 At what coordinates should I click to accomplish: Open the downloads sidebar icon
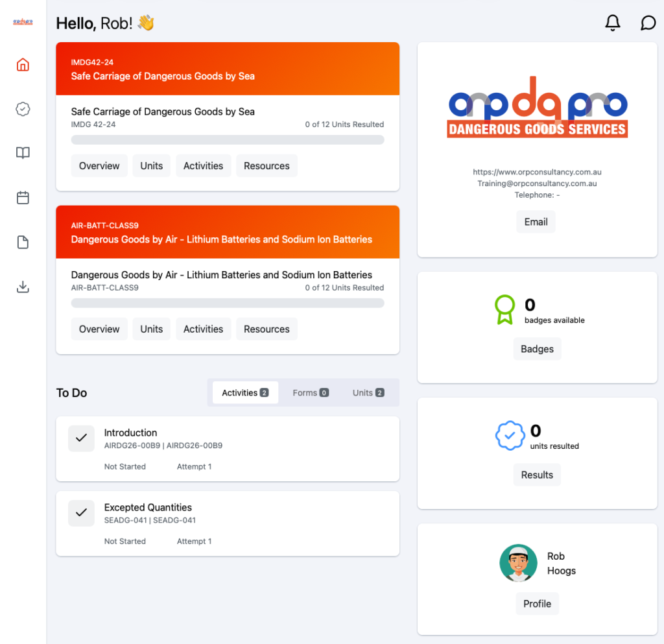click(x=23, y=286)
